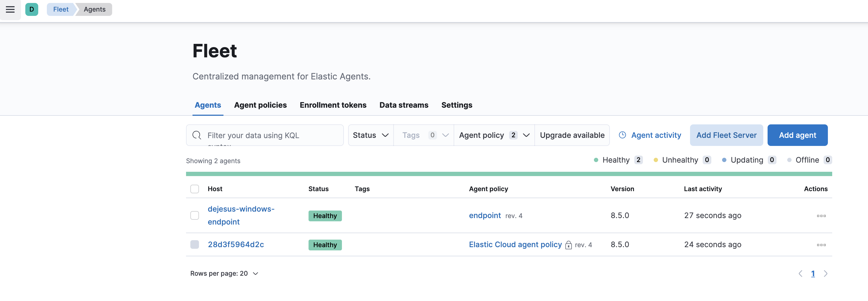Check the checkbox for dejesus-windows-endpoint

(194, 215)
